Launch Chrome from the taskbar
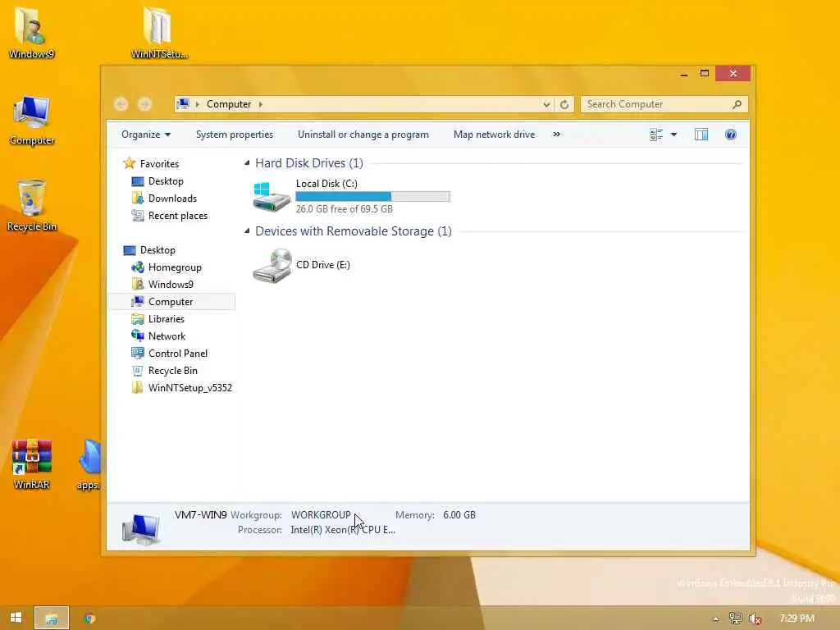 point(89,619)
